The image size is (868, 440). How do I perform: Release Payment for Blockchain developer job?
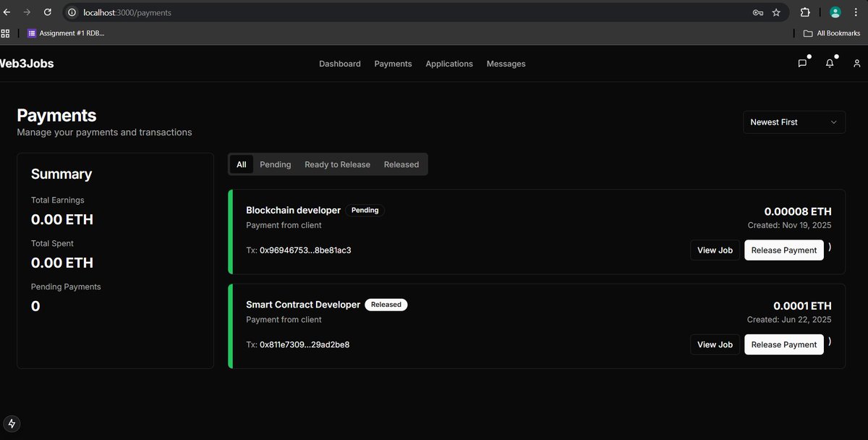tap(784, 250)
